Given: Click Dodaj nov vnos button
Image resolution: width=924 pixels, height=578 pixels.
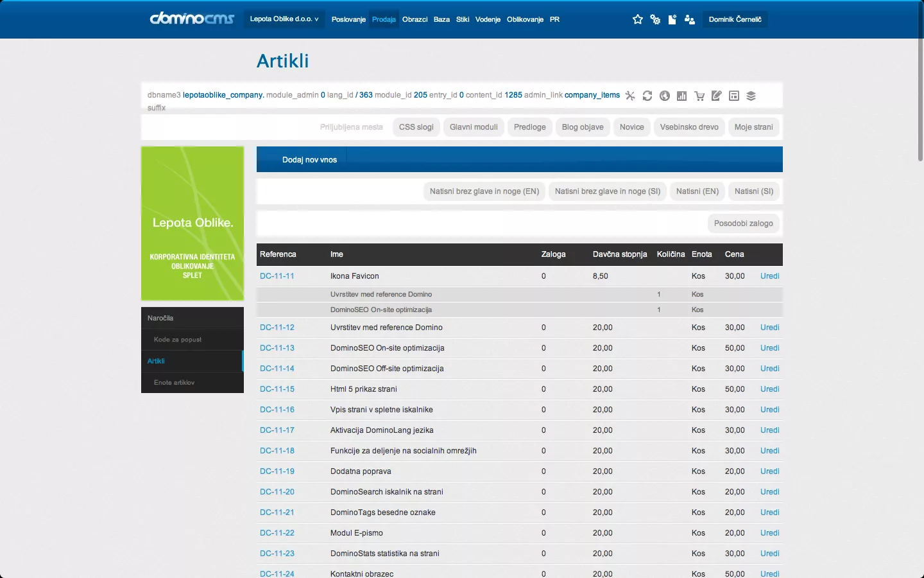Looking at the screenshot, I should point(309,160).
